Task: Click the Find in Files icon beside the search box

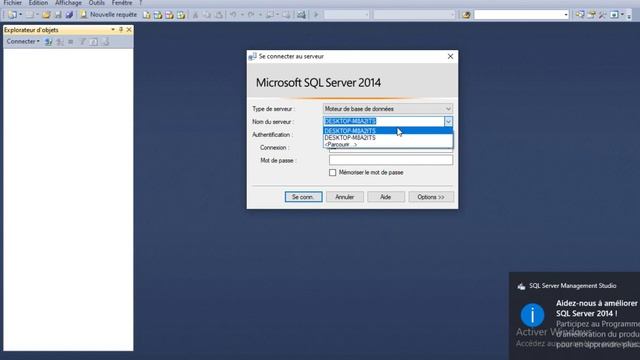Action: point(466,15)
